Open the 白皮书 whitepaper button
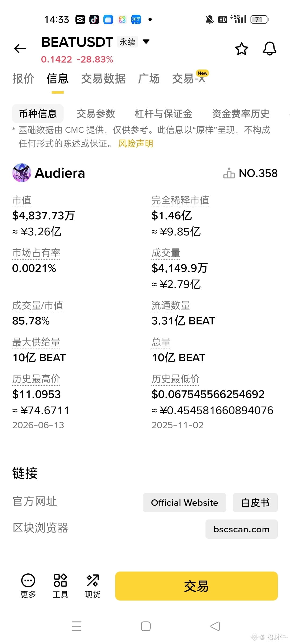The image size is (290, 644). 255,503
